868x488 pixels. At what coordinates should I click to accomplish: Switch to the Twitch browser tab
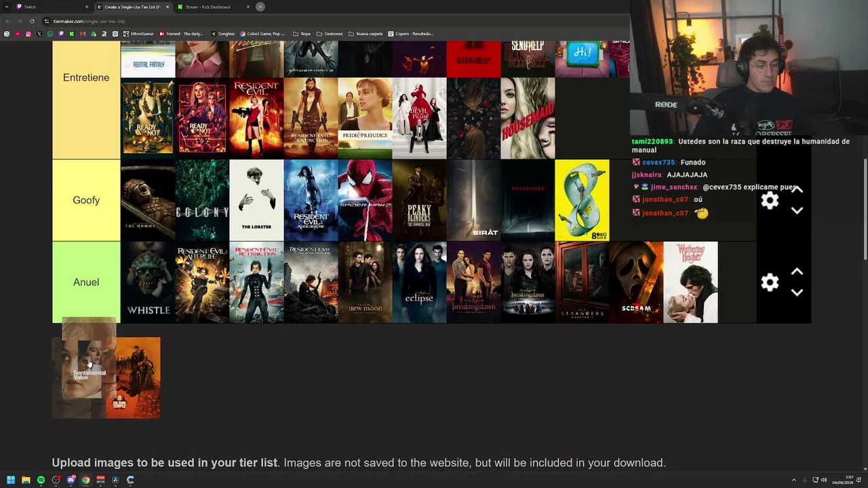pyautogui.click(x=52, y=7)
